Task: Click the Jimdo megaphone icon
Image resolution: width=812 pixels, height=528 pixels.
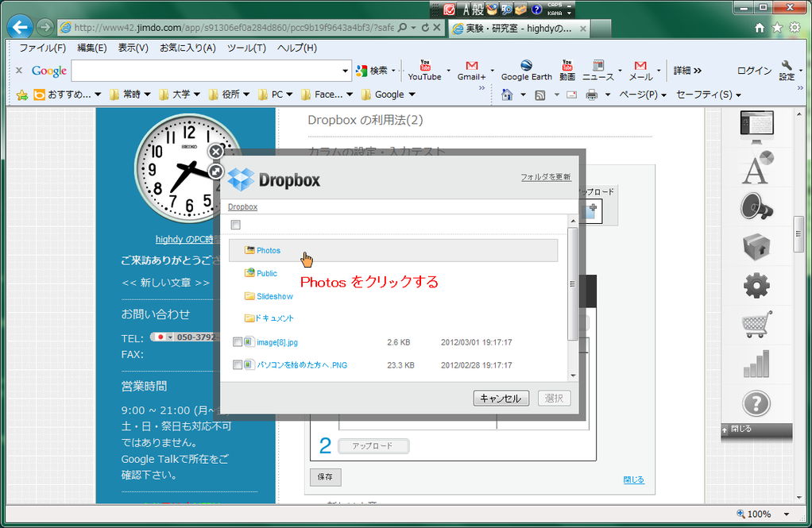Action: pos(756,206)
